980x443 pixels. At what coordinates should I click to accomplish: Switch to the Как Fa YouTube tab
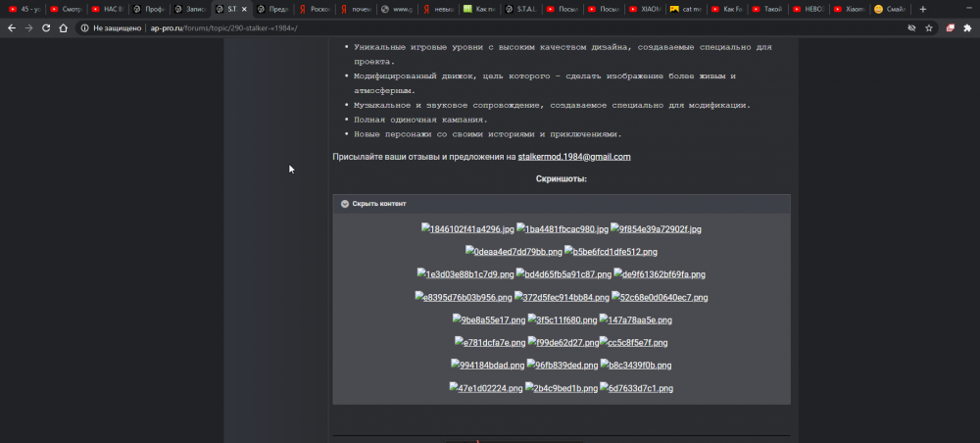point(726,10)
